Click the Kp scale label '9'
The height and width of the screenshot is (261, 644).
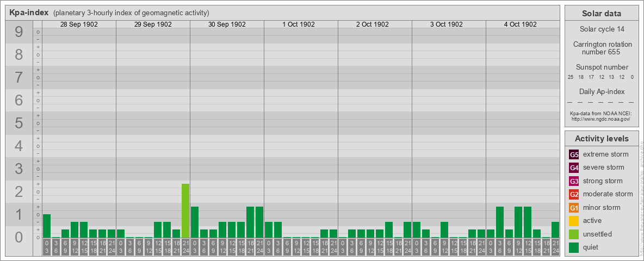(x=19, y=32)
